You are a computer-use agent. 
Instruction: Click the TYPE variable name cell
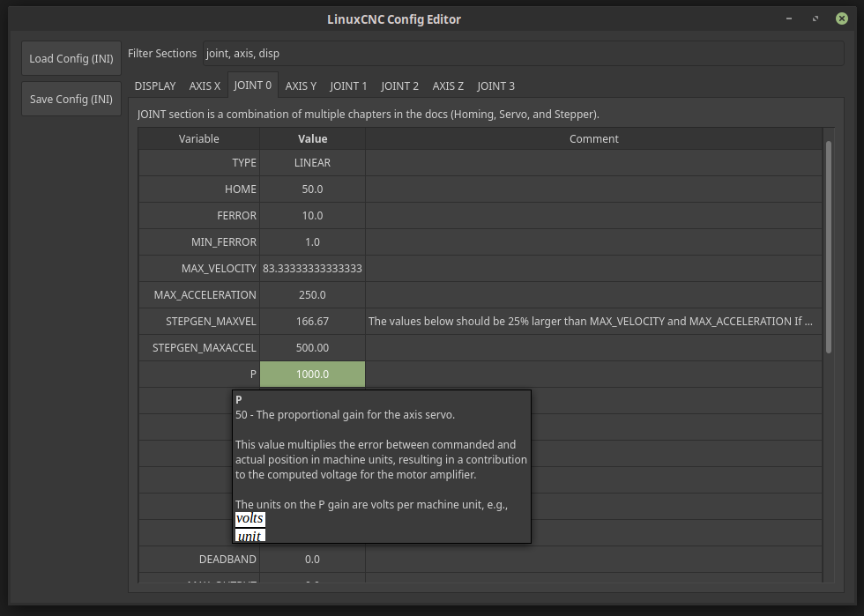(x=199, y=162)
